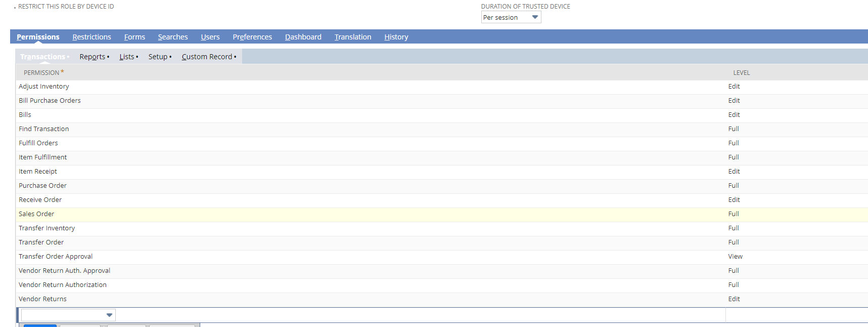Click the View level for Transfer Order Approval

(x=735, y=257)
